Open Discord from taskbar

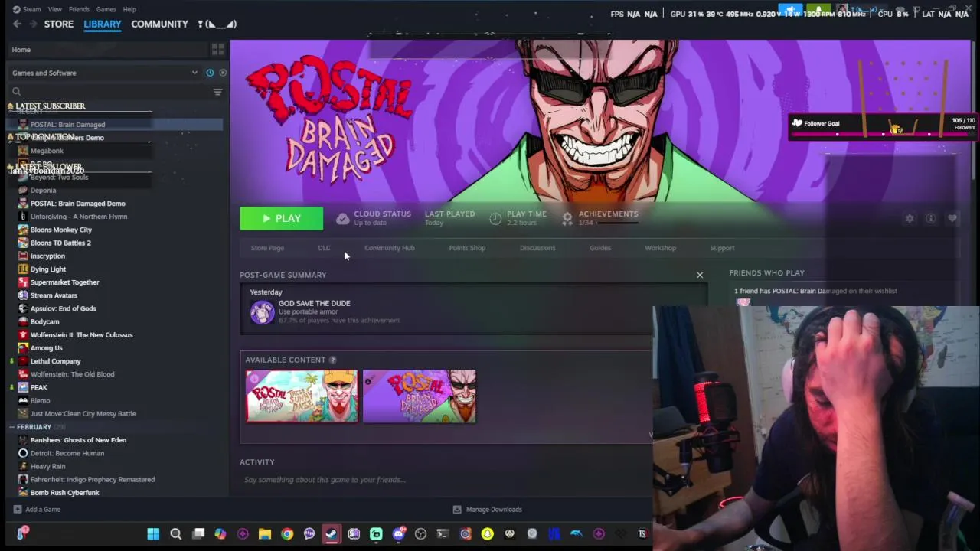click(x=398, y=534)
